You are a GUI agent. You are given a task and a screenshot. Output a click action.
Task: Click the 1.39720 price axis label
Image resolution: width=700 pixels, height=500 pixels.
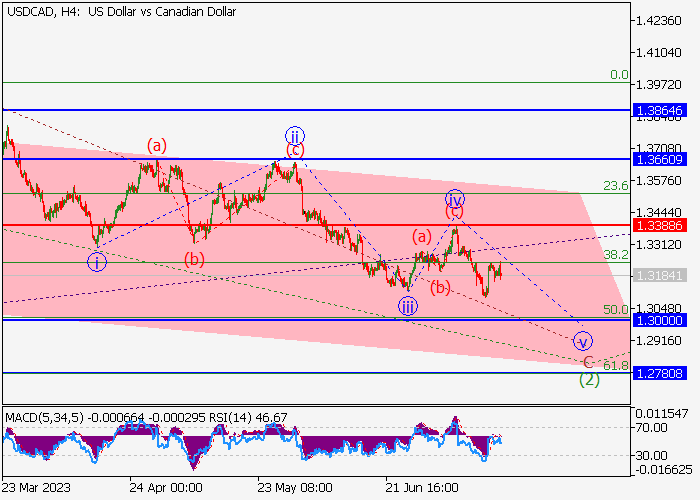659,84
